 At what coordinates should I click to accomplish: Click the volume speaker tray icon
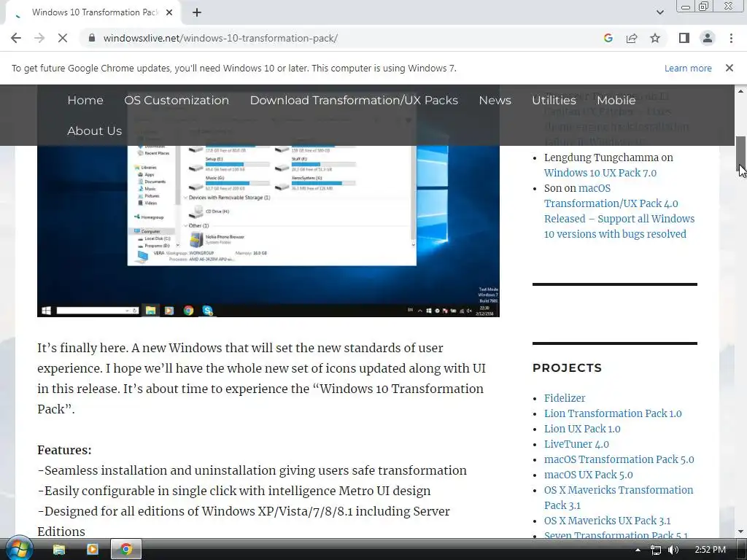pos(673,550)
